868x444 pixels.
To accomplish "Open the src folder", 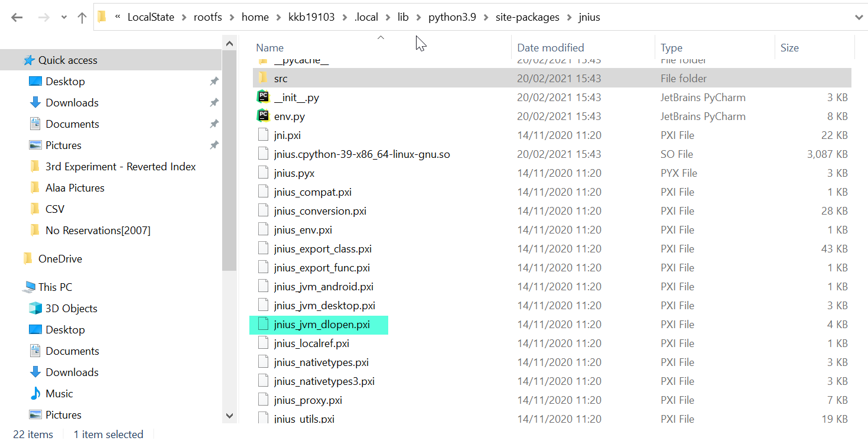I will point(281,78).
